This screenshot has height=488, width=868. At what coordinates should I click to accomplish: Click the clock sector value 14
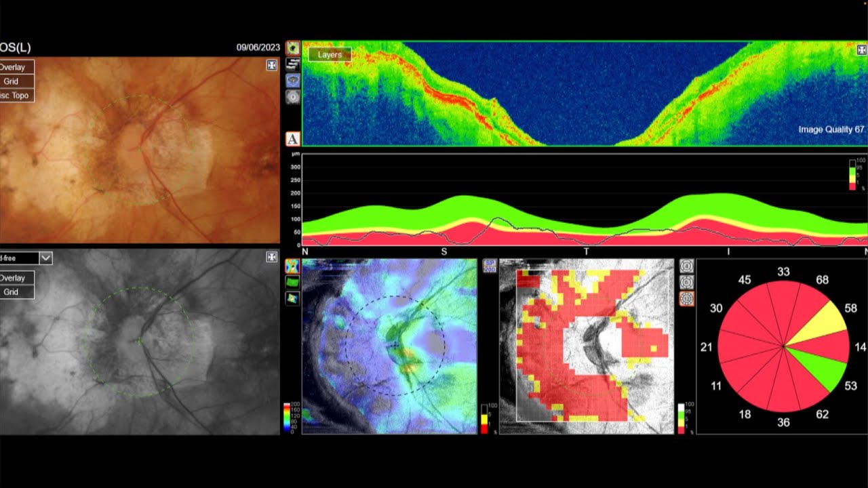(x=861, y=347)
